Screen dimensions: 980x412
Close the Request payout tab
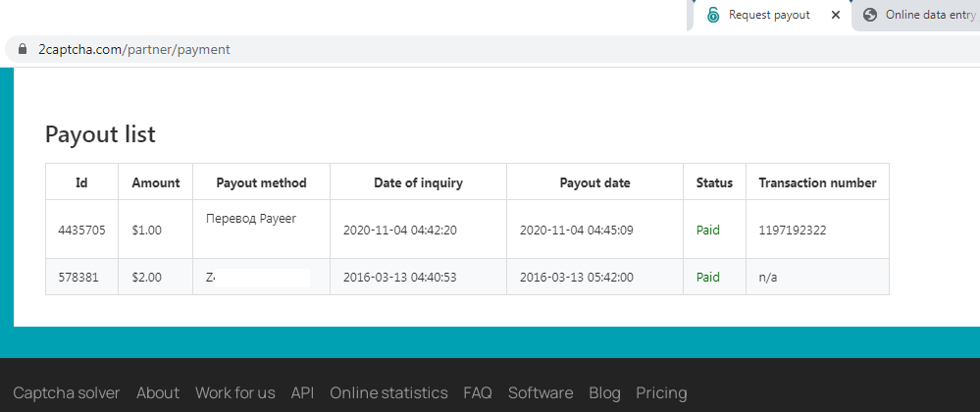(x=836, y=15)
